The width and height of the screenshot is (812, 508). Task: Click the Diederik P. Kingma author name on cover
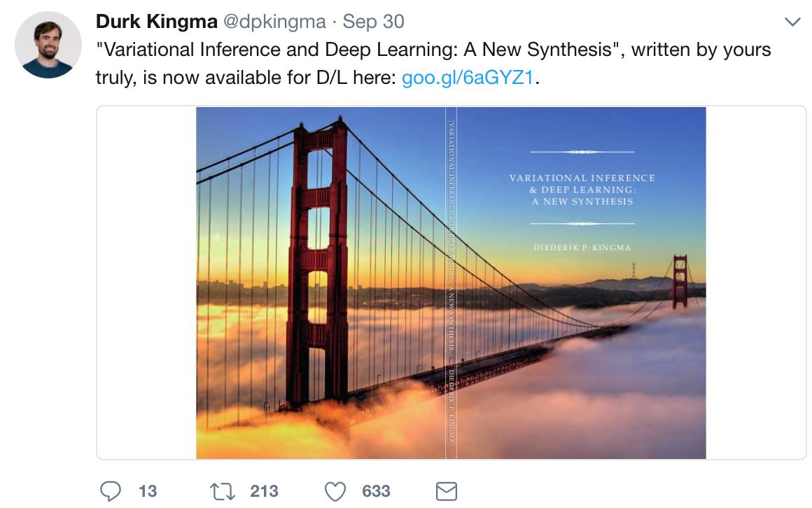click(582, 248)
